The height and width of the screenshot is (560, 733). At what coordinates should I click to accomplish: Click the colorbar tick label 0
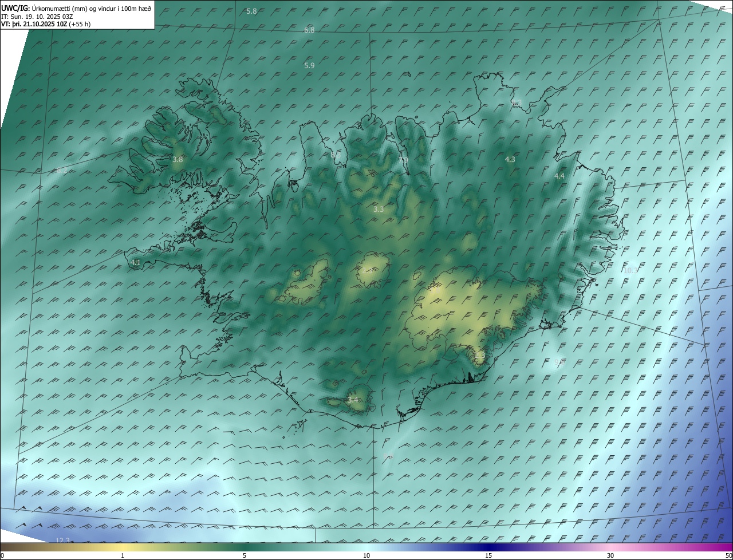pos(2,555)
